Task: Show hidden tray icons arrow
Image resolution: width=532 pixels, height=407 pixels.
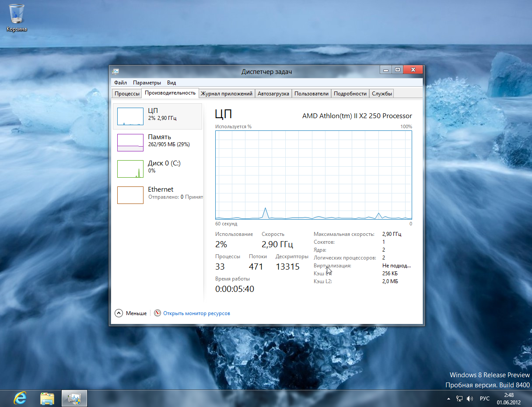Action: point(448,399)
